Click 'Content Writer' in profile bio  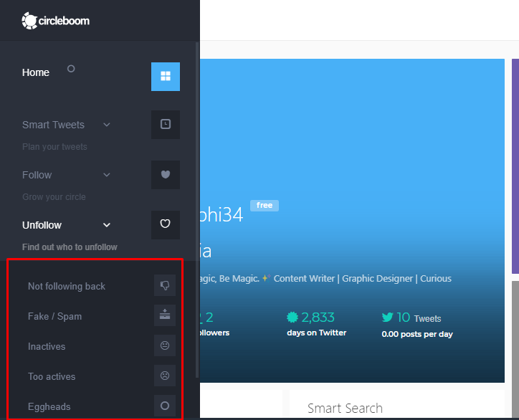[304, 279]
